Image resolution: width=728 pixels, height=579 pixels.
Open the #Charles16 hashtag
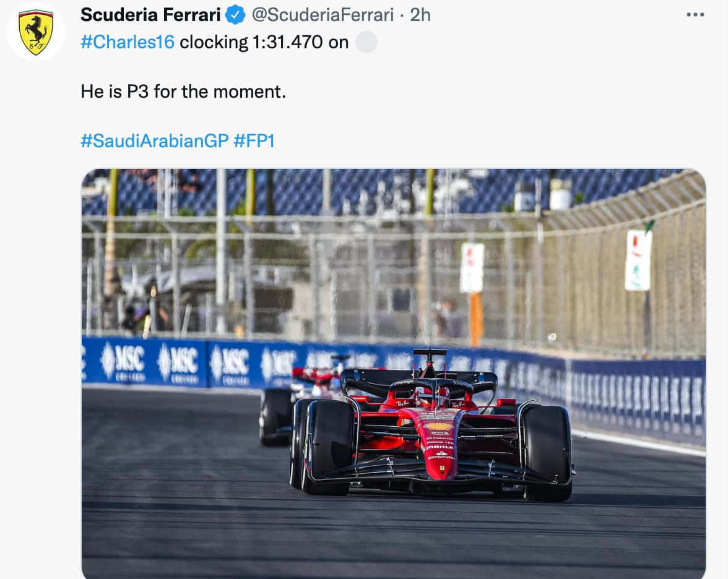(x=128, y=42)
